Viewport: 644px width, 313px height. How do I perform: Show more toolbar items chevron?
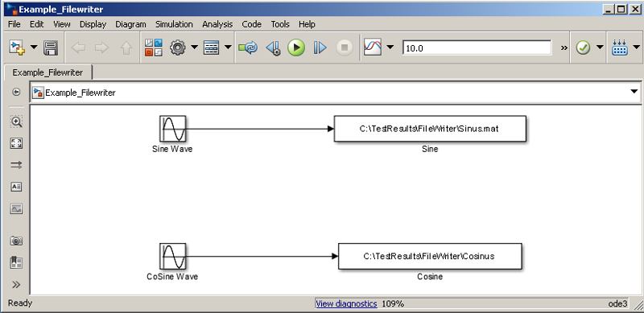coord(564,48)
